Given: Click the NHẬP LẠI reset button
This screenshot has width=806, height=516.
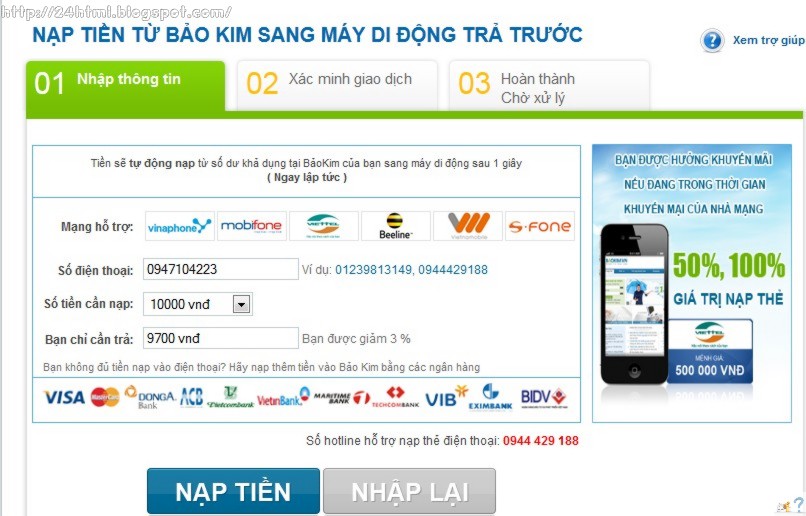Looking at the screenshot, I should 410,491.
